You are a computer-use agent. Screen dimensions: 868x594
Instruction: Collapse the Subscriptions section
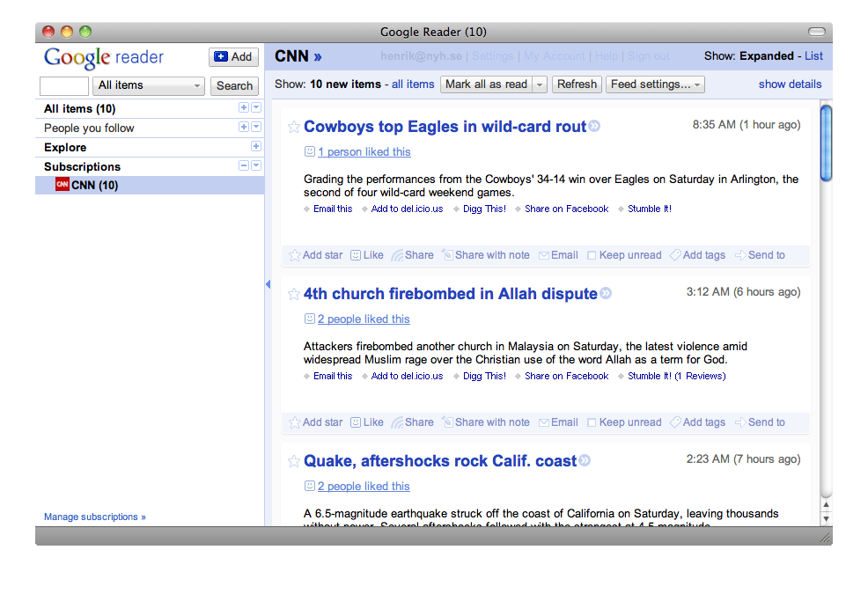tap(244, 165)
